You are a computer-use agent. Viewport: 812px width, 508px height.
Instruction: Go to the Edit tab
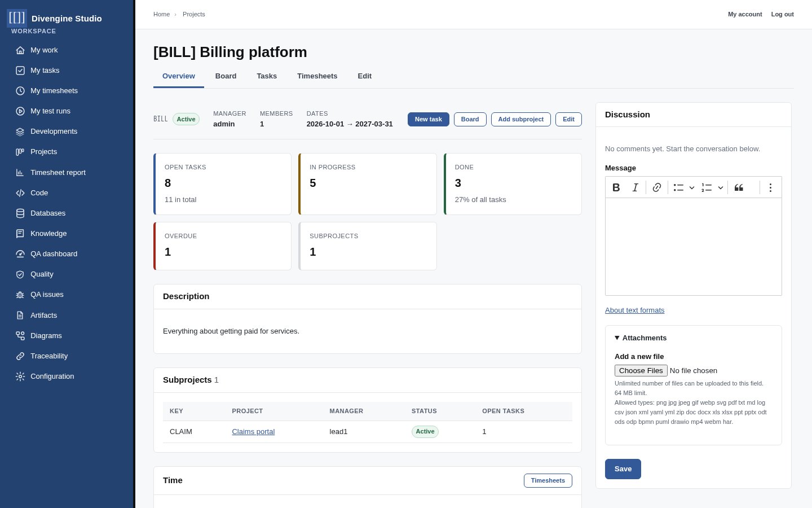[x=365, y=76]
